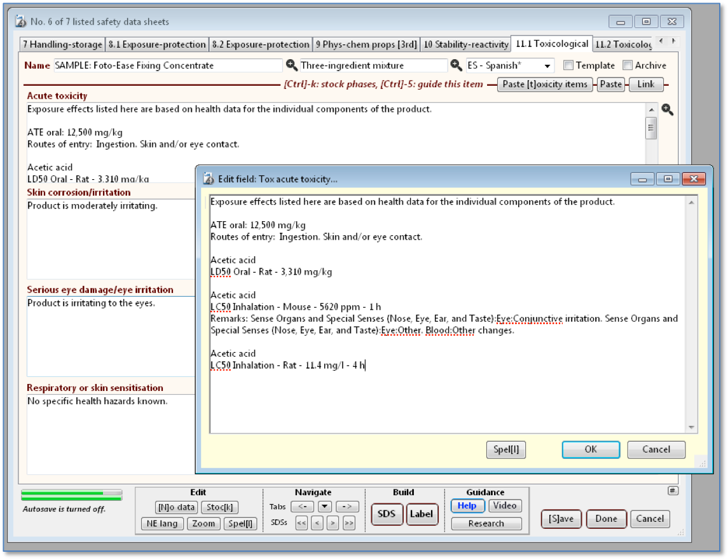Image resolution: width=728 pixels, height=560 pixels.
Task: Go to first SDS with << button
Action: (x=301, y=523)
